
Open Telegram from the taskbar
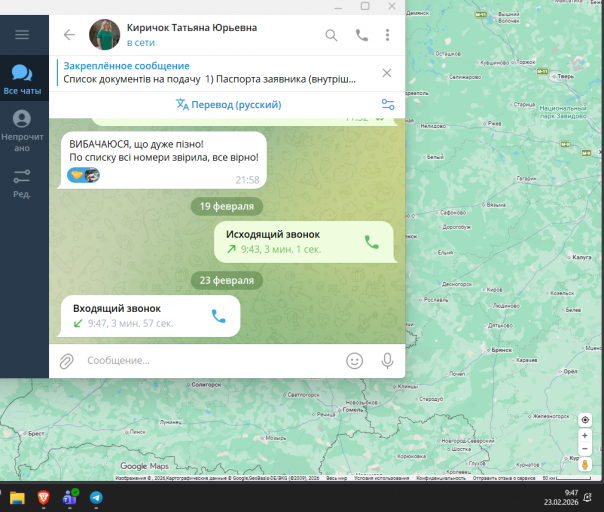[96, 498]
